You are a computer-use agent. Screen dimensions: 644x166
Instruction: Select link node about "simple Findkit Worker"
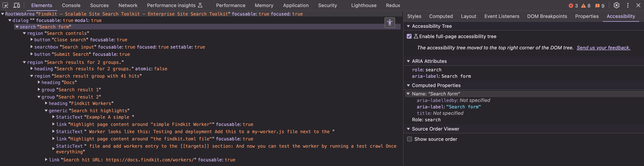pyautogui.click(x=155, y=124)
